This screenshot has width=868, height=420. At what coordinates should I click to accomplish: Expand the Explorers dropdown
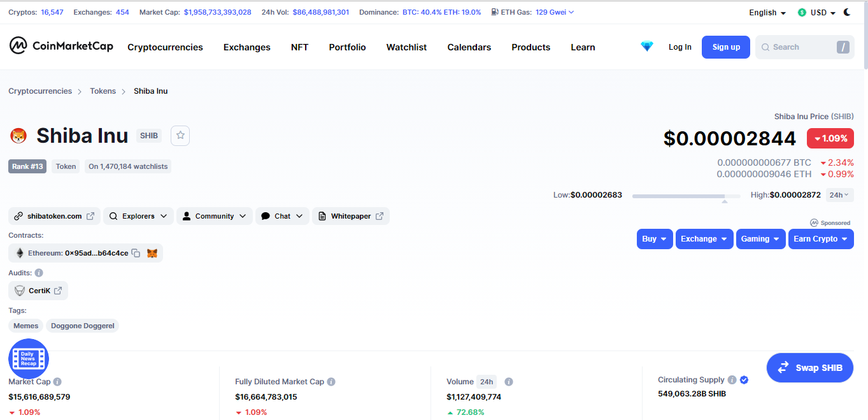[138, 216]
